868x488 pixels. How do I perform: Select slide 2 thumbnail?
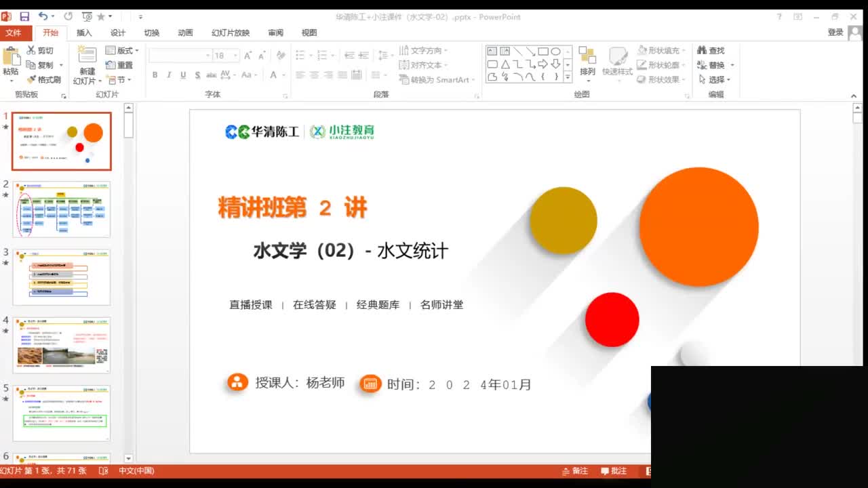62,209
